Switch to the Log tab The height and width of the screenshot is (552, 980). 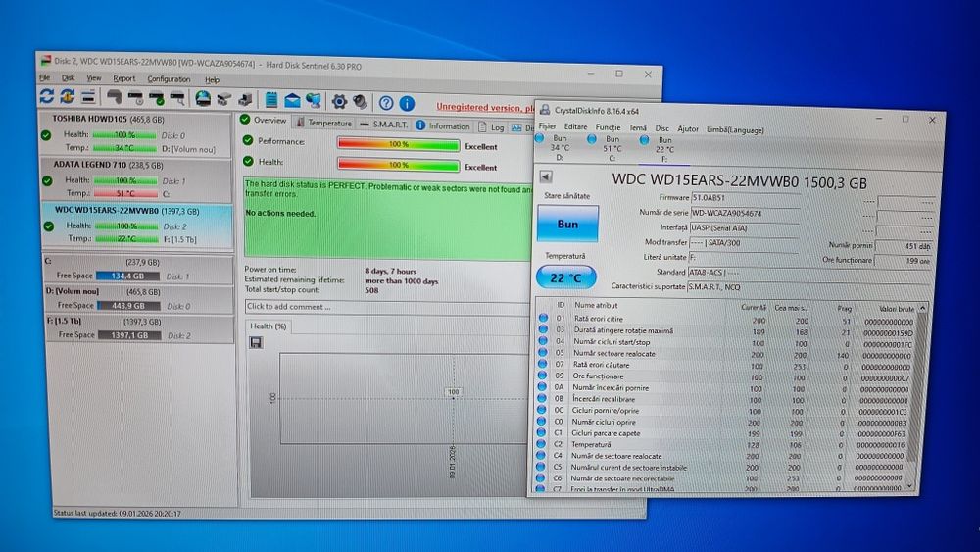[x=491, y=126]
